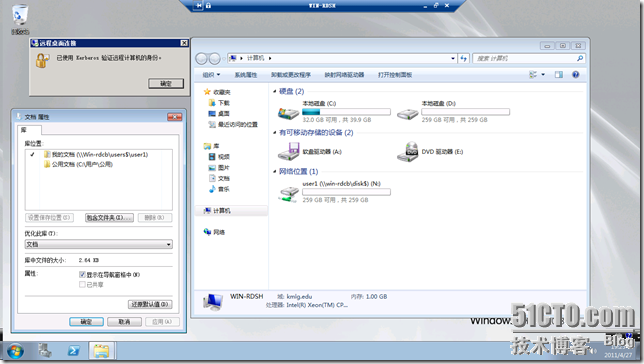Viewport: 644px width, 364px height.
Task: Select Computer in navigation pane
Action: pyautogui.click(x=217, y=211)
